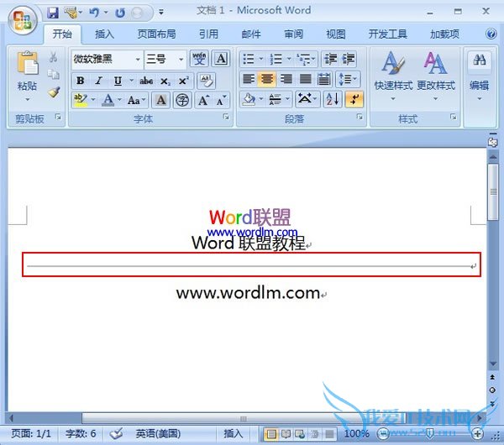Increase paragraph indent

click(x=349, y=59)
